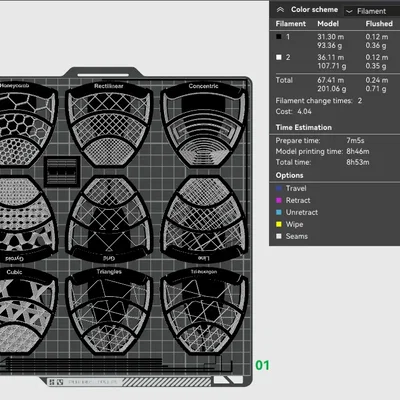400x400 pixels.
Task: Select the Tri-hexagon infill sample model
Action: [x=204, y=311]
